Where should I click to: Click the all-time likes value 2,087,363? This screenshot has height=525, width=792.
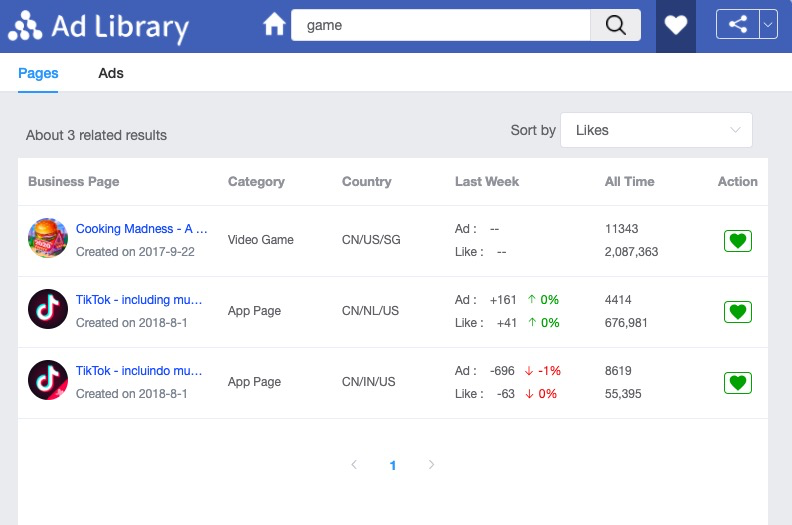click(631, 252)
